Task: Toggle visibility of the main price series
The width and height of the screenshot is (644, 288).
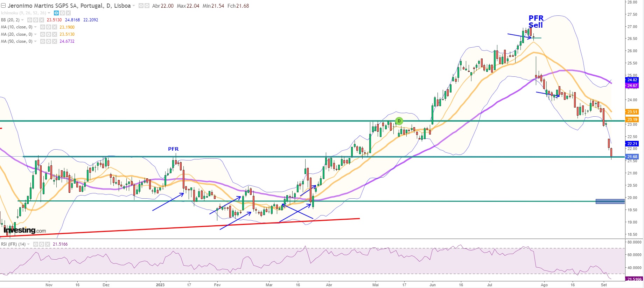Action: click(x=141, y=6)
